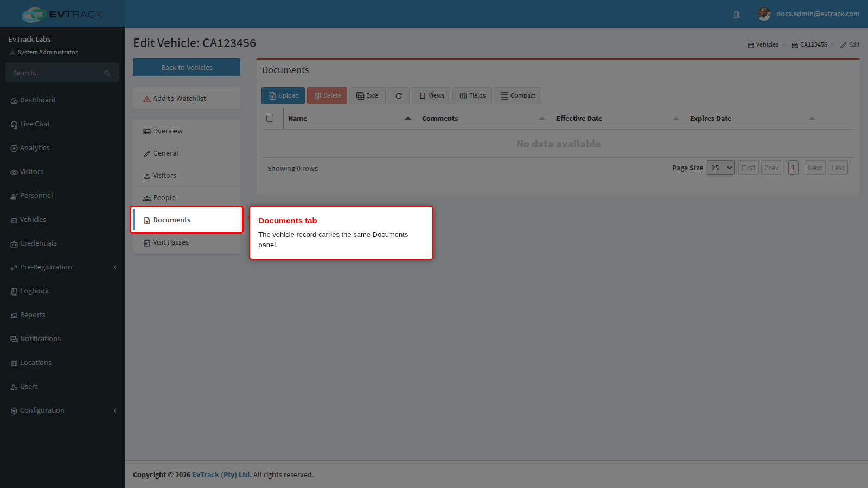Click the EvTrack logo
Screen dimensions: 868x488
click(62, 14)
